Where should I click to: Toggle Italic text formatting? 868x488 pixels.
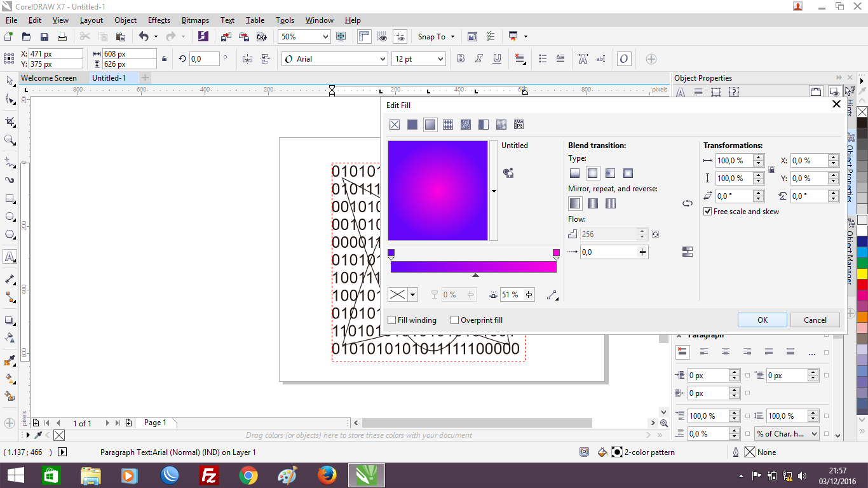click(479, 59)
